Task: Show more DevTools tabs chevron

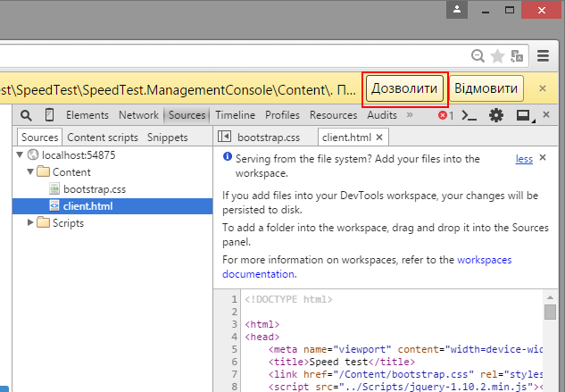Action: pos(410,114)
